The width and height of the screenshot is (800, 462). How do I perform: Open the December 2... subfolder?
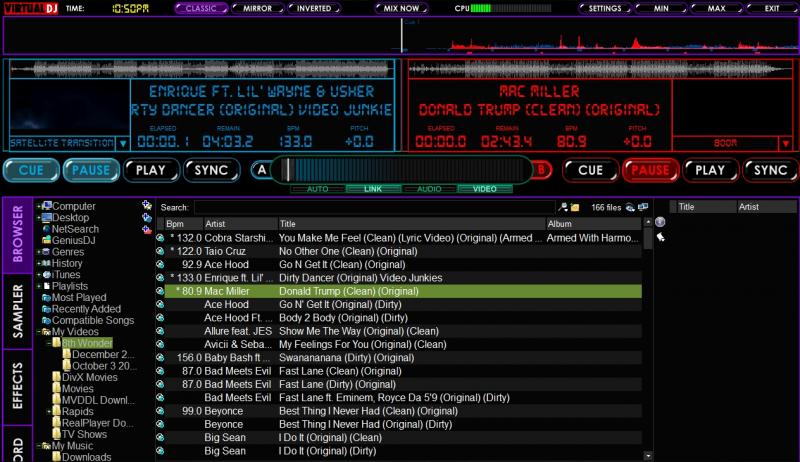pos(98,354)
